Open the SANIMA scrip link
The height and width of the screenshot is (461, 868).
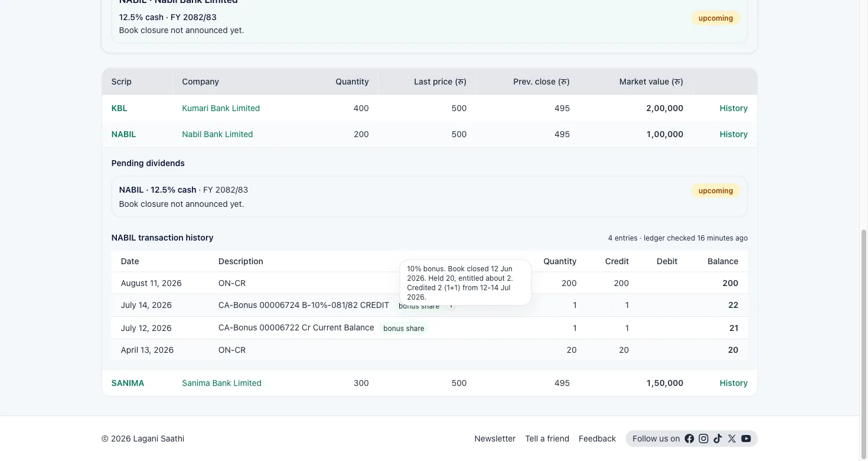pos(128,383)
